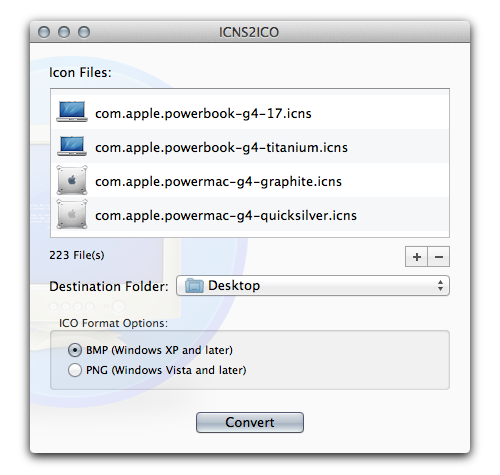Click the powermac-g4-quicksilver tower icon

(x=72, y=214)
